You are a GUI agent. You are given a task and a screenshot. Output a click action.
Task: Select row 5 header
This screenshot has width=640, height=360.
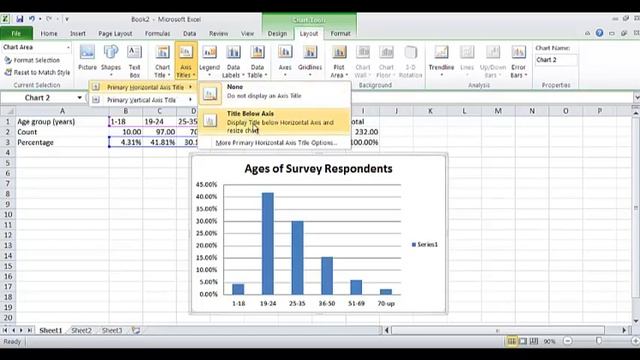pos(7,163)
